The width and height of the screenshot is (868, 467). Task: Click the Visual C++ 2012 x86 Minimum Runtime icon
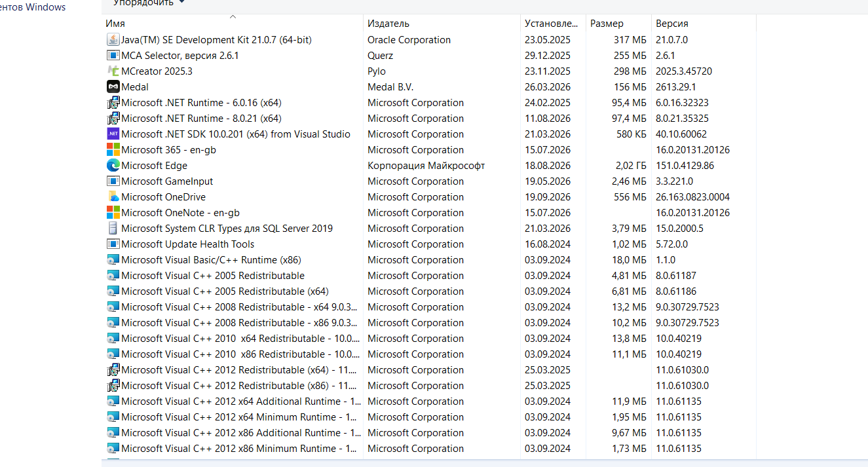point(113,449)
